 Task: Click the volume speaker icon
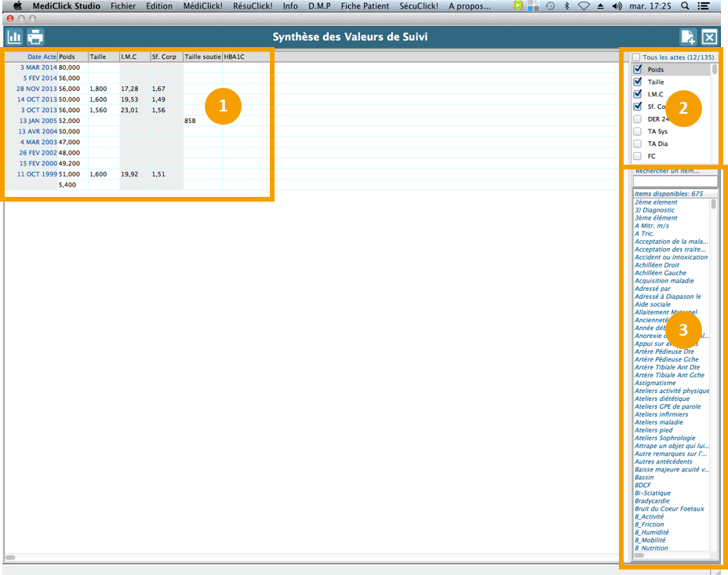click(617, 5)
